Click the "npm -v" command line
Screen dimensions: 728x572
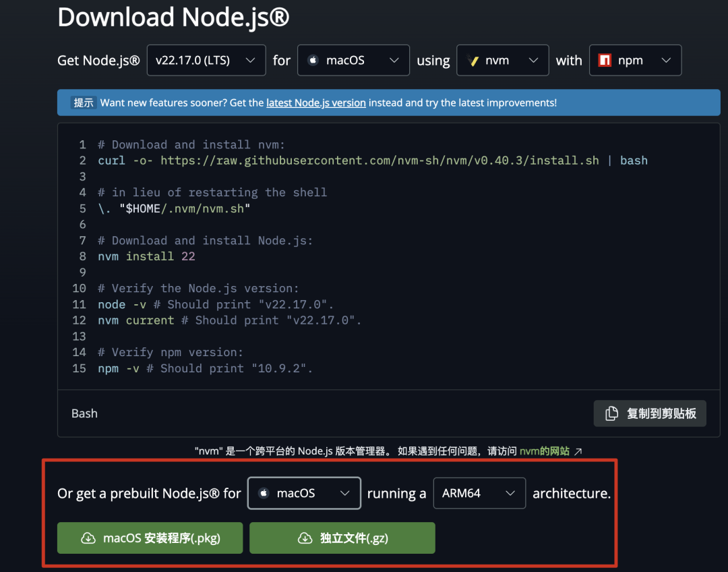205,368
